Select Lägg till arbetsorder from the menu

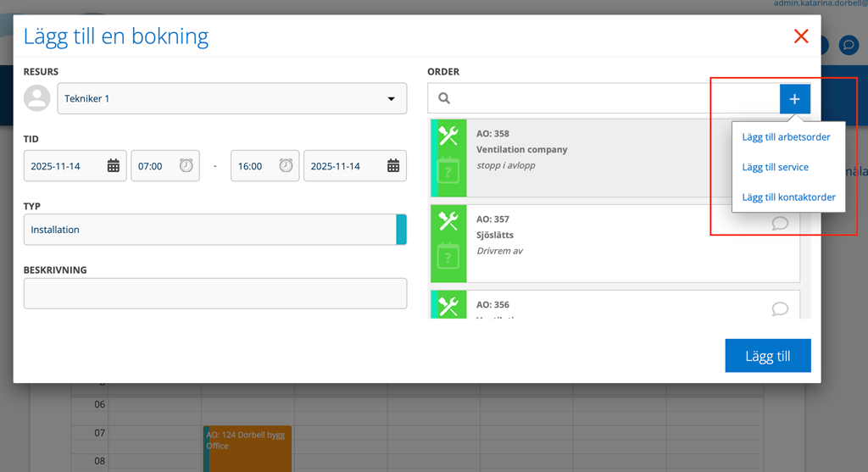(786, 136)
